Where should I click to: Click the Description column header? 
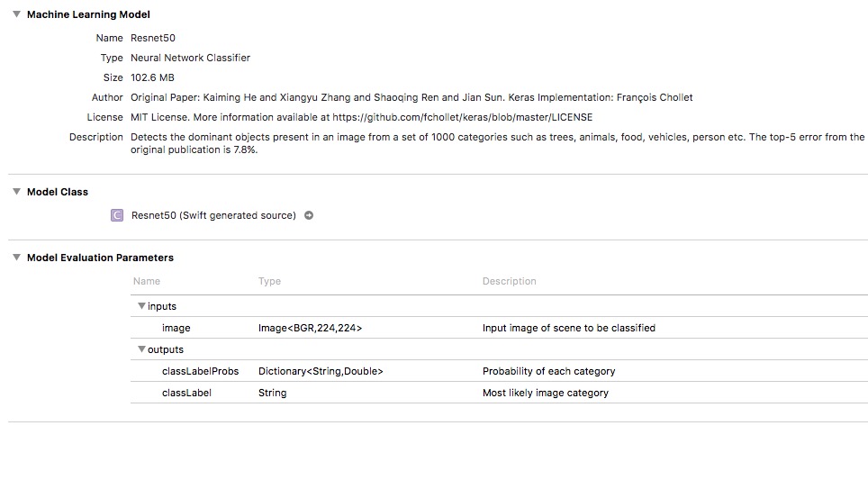click(509, 281)
